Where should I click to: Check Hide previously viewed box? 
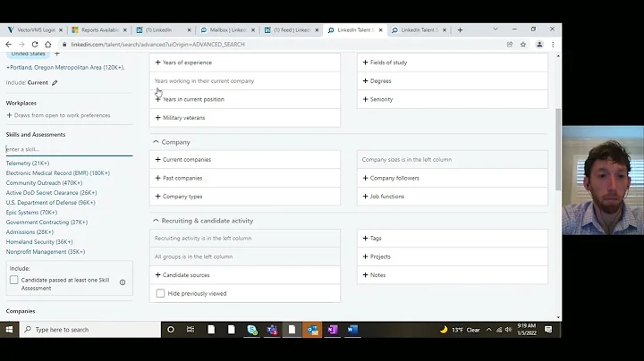(160, 293)
